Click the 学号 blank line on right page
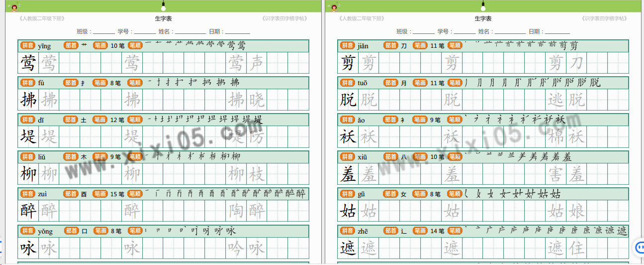Image resolution: width=644 pixels, height=265 pixels. coord(464,31)
